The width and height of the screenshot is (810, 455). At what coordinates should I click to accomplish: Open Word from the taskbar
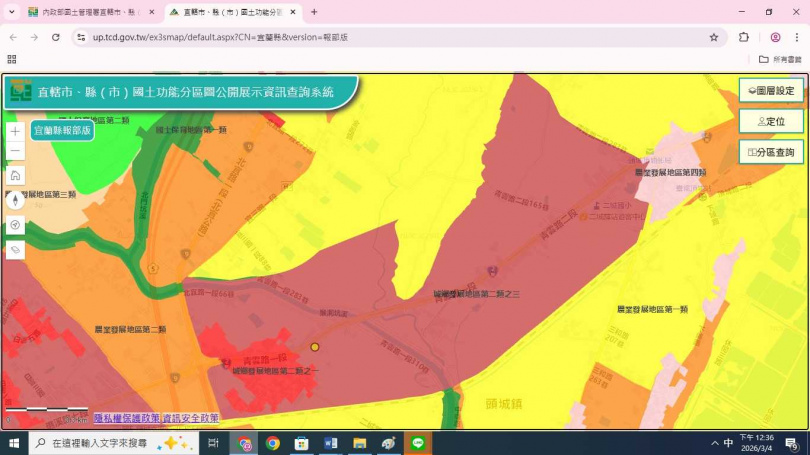(331, 443)
